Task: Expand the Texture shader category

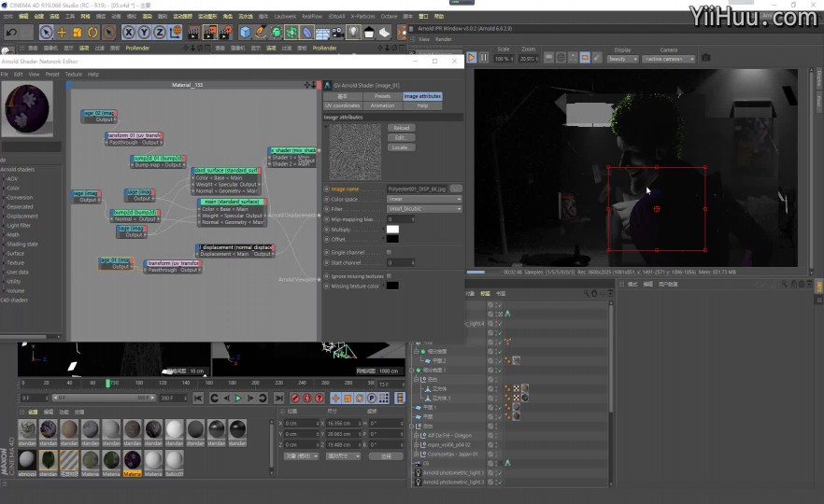Action: 15,263
